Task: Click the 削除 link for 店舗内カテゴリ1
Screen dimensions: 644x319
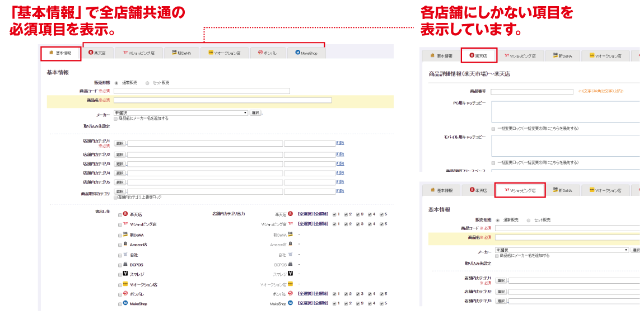Action: click(340, 143)
